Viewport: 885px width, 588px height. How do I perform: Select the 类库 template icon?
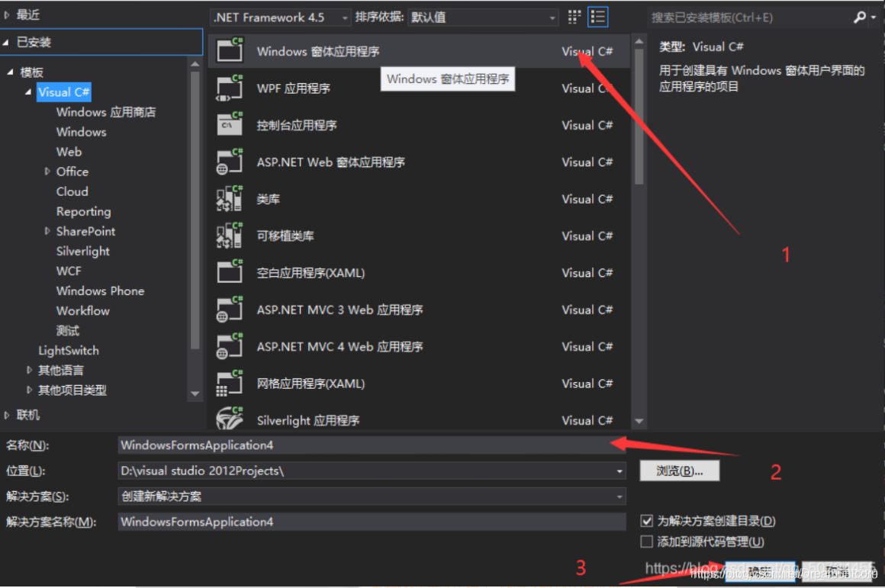coord(230,198)
